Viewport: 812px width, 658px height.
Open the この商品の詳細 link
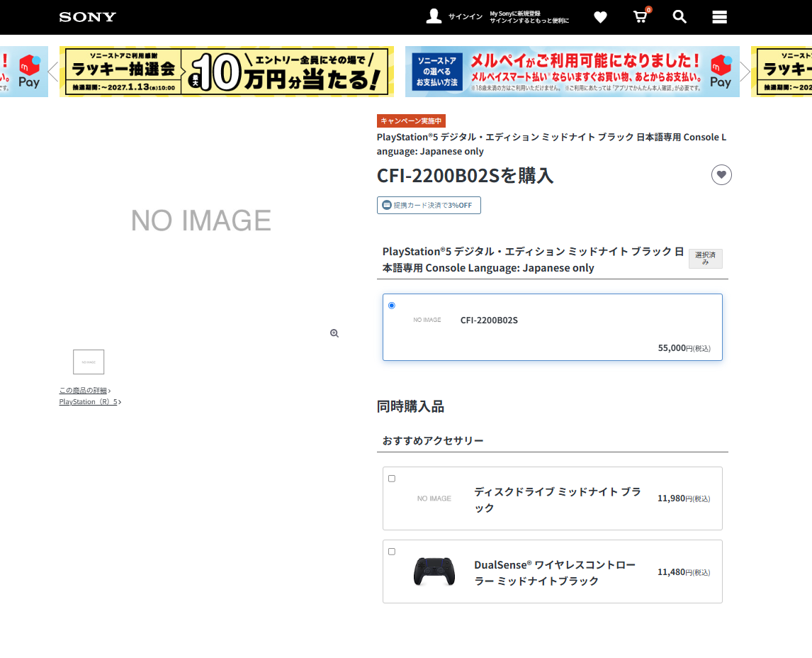point(83,390)
